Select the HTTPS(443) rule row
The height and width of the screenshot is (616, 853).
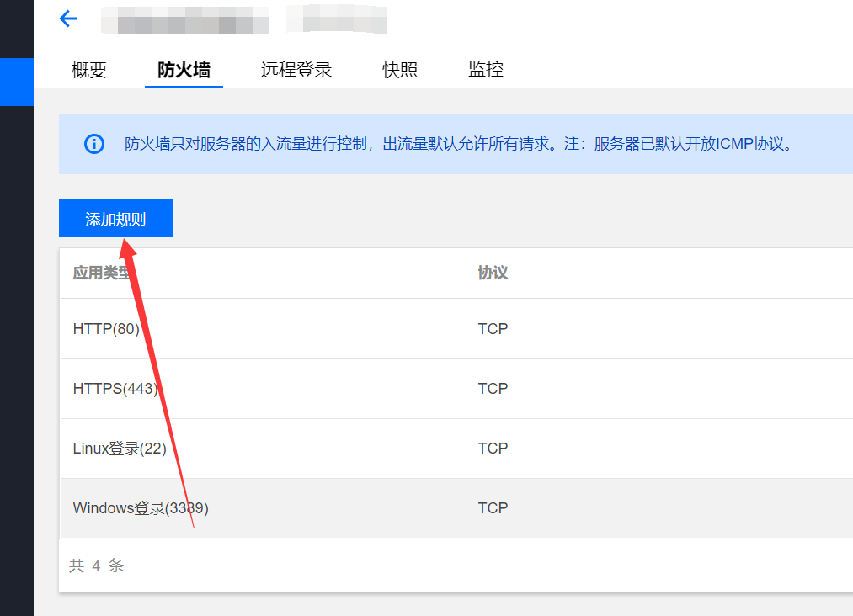[456, 388]
